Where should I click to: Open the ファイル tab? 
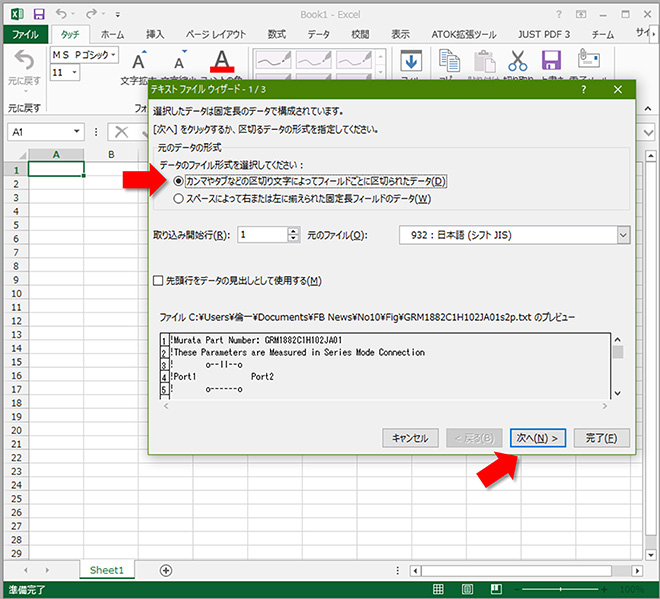(25, 34)
